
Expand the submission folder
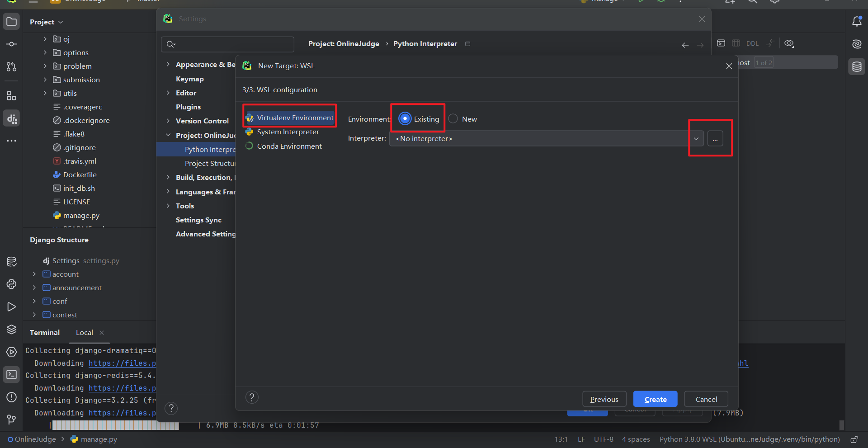pyautogui.click(x=45, y=80)
